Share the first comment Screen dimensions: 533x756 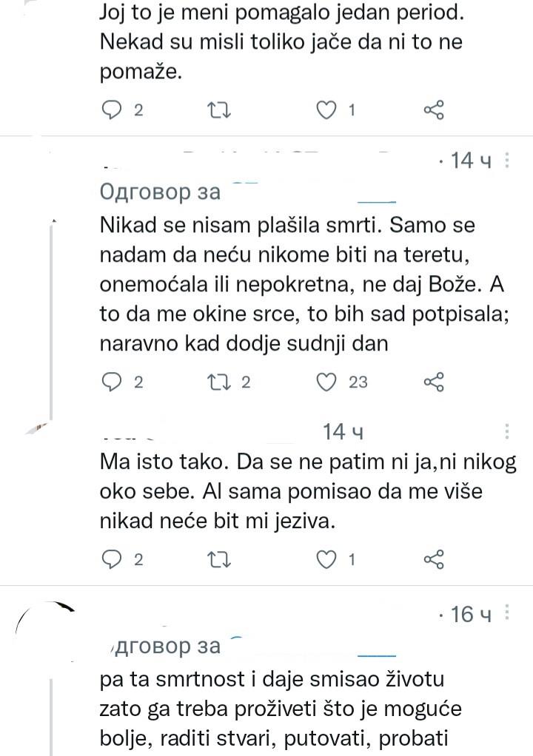point(435,109)
